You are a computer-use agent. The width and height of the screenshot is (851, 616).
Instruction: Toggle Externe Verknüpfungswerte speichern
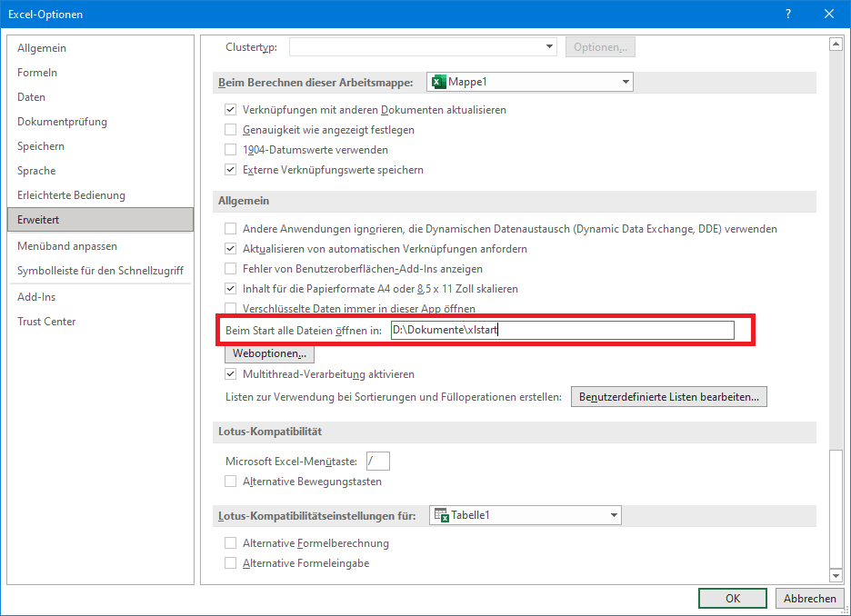point(231,170)
